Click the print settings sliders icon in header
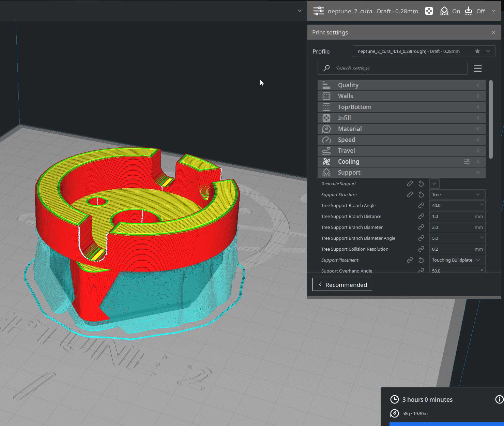The height and width of the screenshot is (426, 504). point(319,11)
